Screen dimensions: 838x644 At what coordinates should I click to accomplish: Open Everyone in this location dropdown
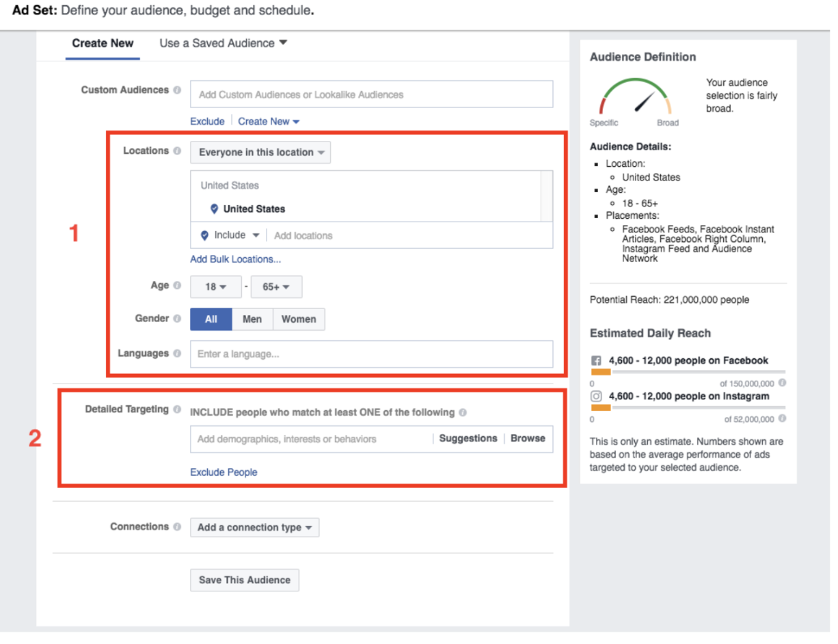point(260,152)
